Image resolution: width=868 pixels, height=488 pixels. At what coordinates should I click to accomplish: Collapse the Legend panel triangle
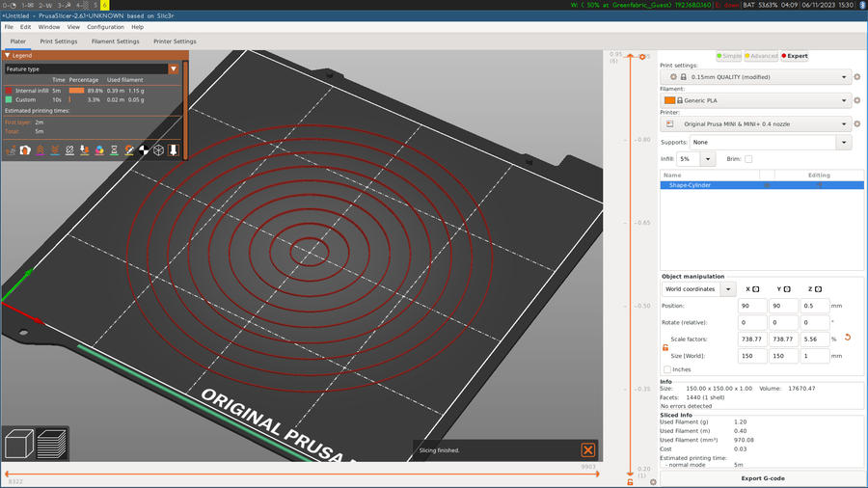pyautogui.click(x=8, y=55)
